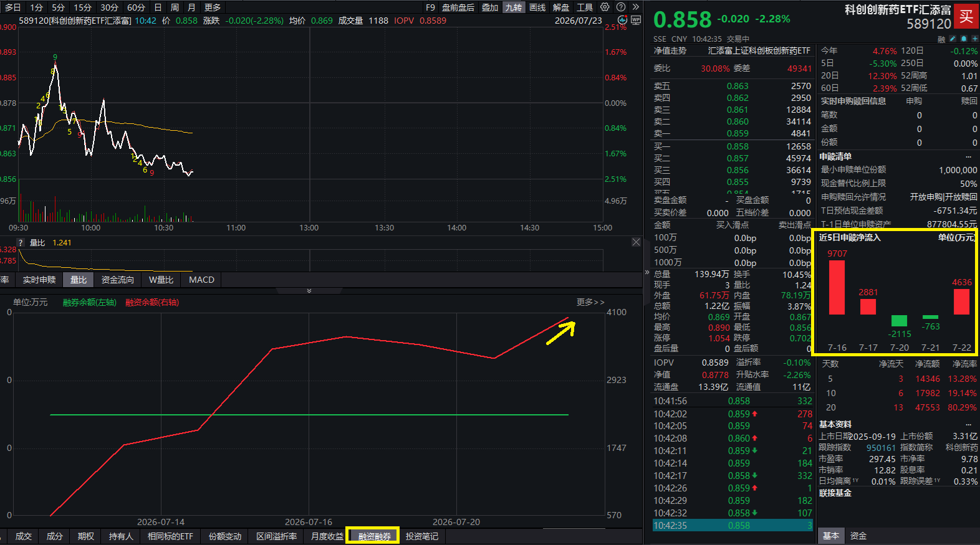Click the pencil note icon under stock code
The width and height of the screenshot is (980, 545).
pyautogui.click(x=953, y=39)
